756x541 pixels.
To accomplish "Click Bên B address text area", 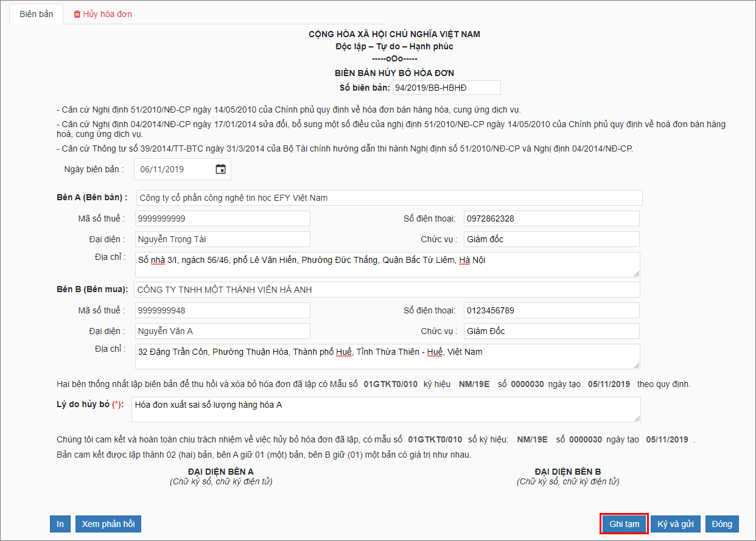I will click(x=387, y=357).
